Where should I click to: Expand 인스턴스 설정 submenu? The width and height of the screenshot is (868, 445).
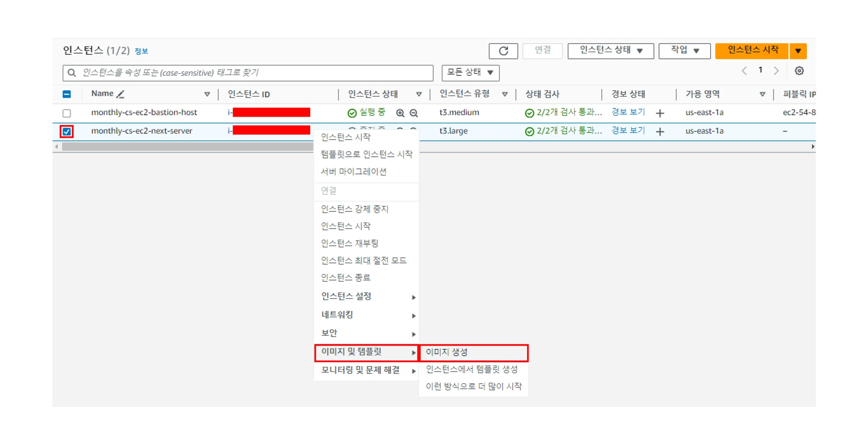366,296
